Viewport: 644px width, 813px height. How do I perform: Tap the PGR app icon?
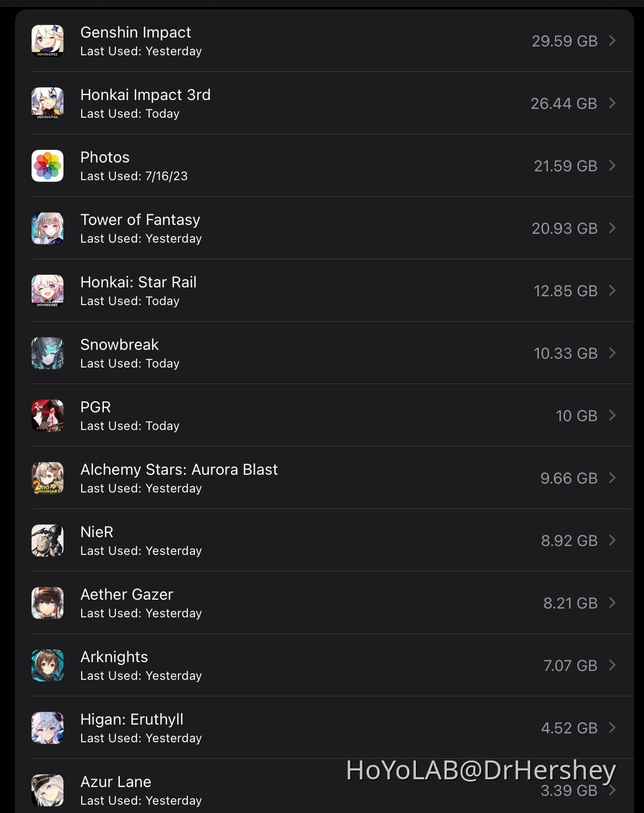[47, 416]
